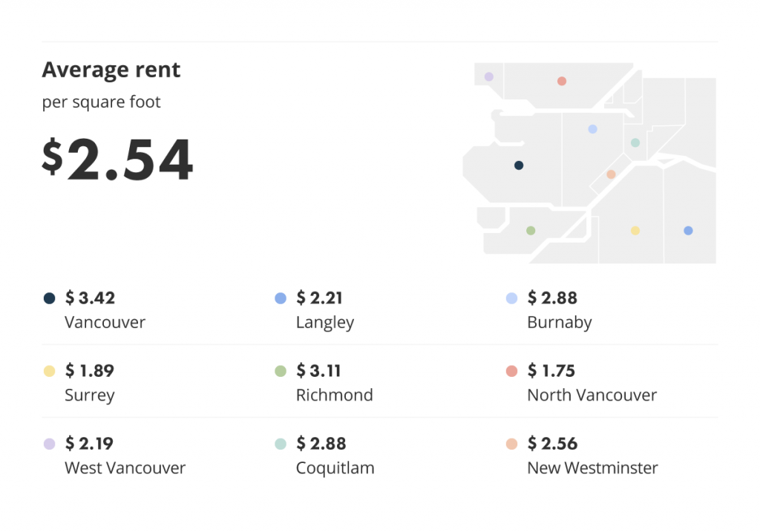
Task: Click the blue Langley map dot
Action: (x=688, y=231)
